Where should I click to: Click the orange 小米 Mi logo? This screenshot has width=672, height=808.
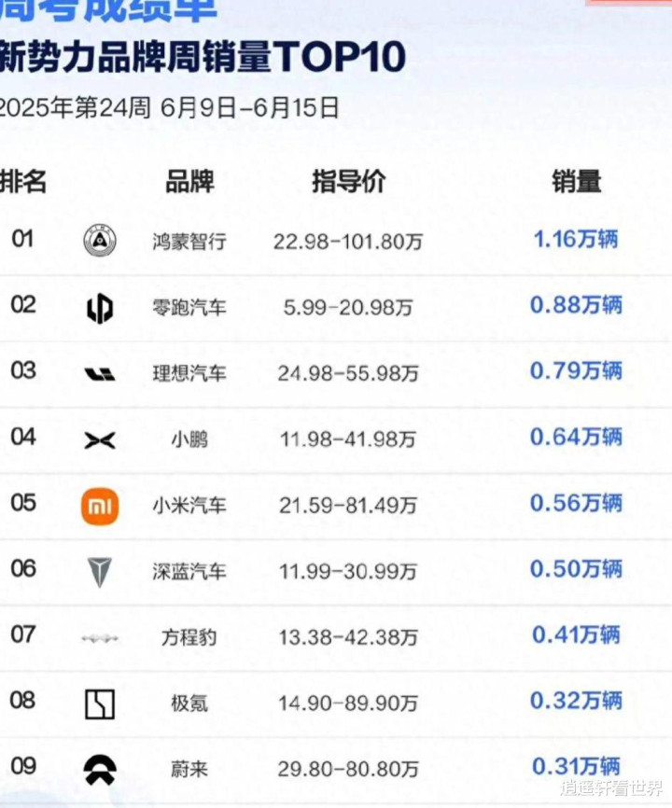pos(100,507)
